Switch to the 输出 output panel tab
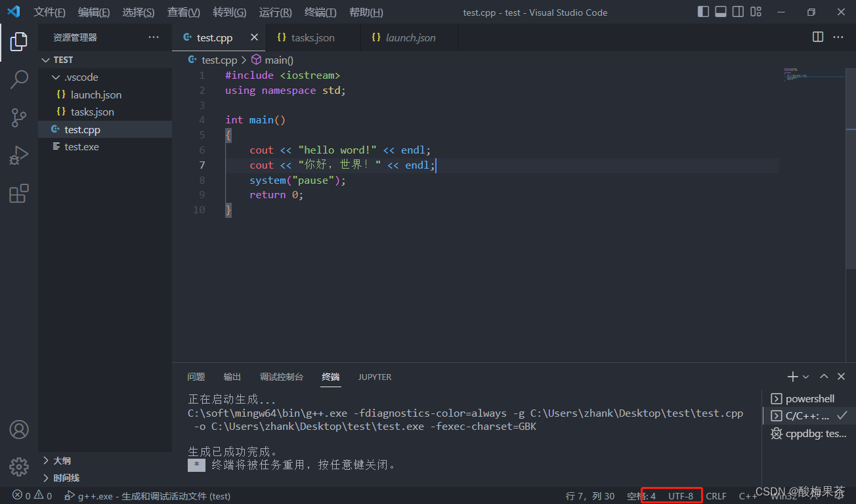 point(232,377)
